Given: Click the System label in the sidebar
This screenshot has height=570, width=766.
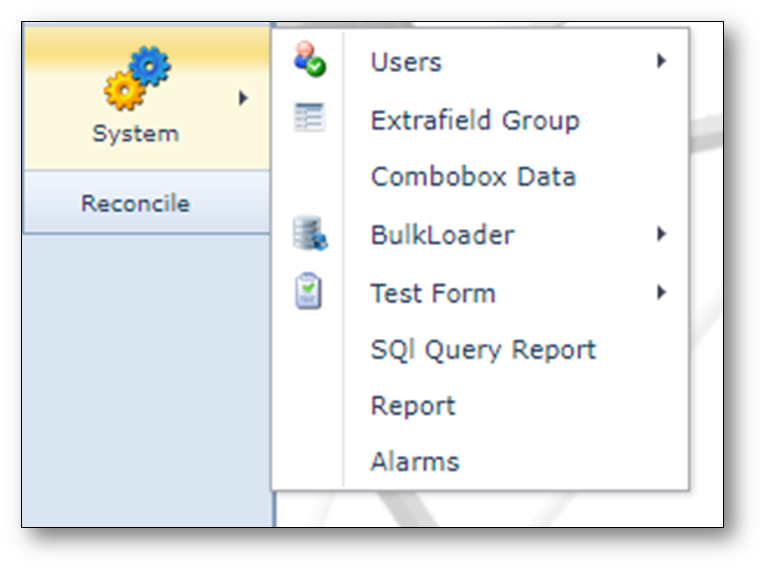Looking at the screenshot, I should (136, 133).
